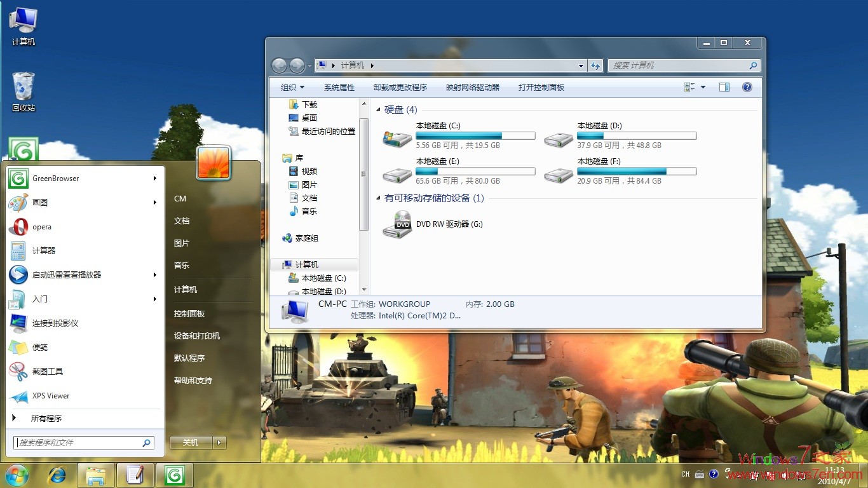Click the Explorer forward navigation arrow

click(x=297, y=65)
